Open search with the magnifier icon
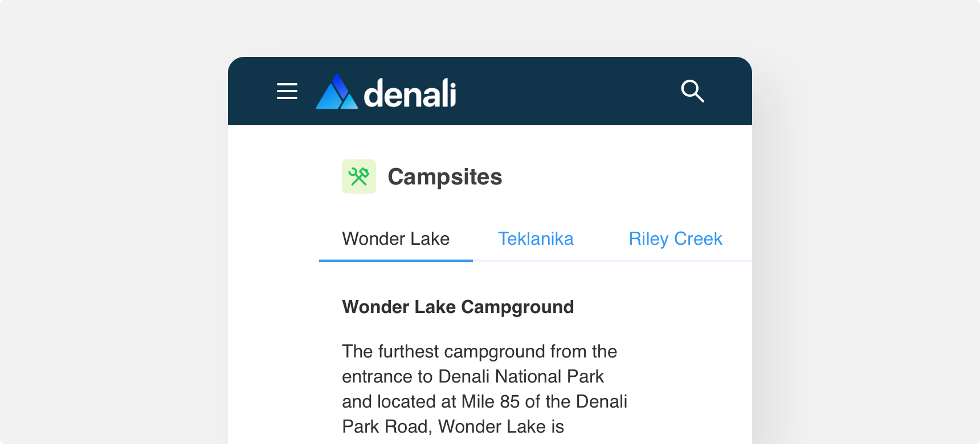980x444 pixels. click(692, 91)
